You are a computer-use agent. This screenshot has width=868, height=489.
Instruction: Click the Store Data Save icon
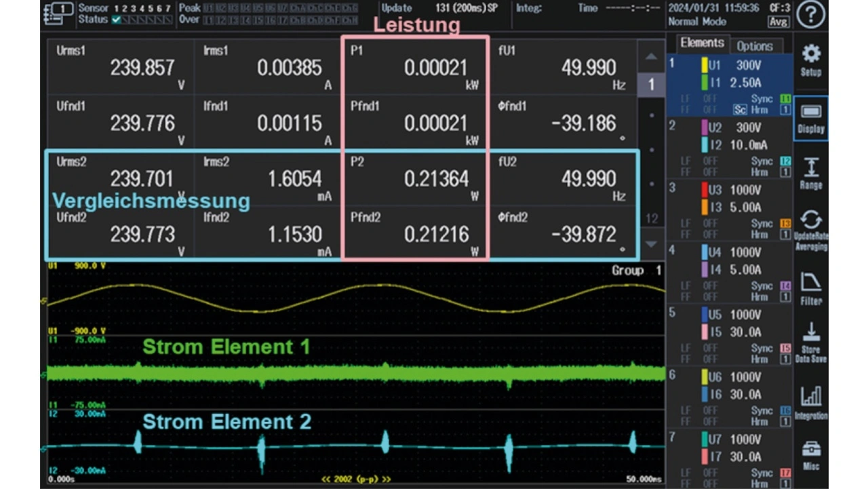810,343
